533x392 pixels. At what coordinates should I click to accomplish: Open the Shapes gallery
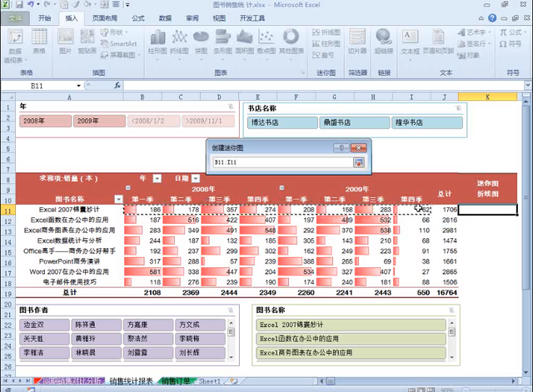click(x=114, y=32)
